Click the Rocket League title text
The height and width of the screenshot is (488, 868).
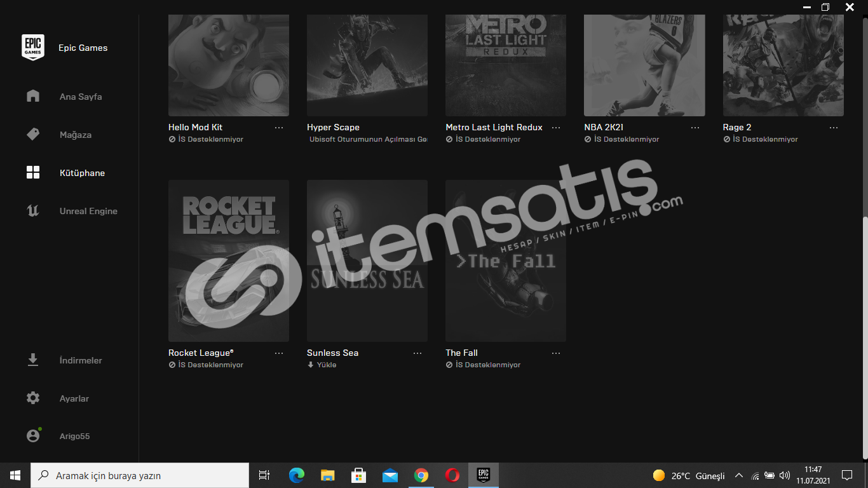(x=201, y=353)
